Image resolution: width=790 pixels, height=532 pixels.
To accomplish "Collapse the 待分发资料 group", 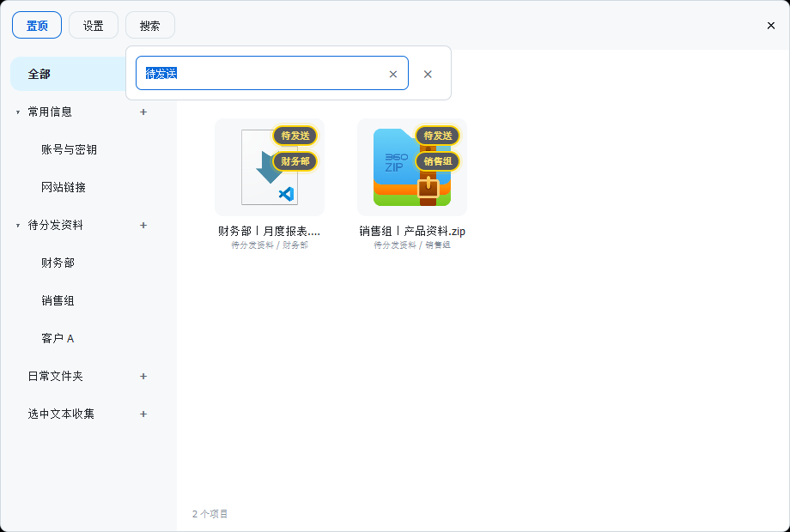I will 18,226.
